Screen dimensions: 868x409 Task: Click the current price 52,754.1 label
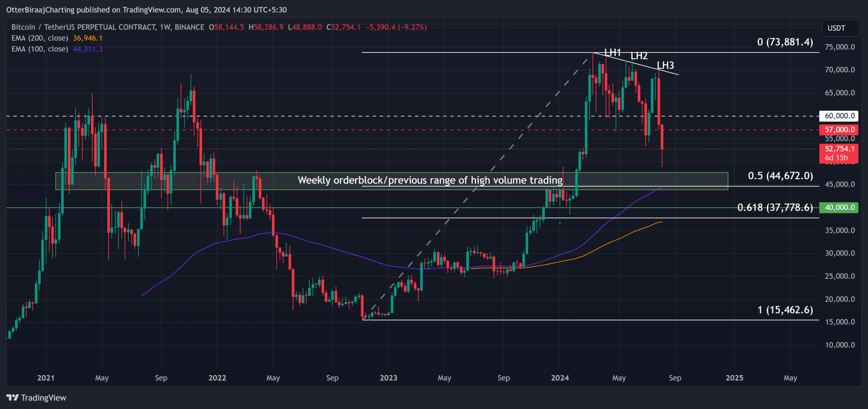click(x=839, y=149)
